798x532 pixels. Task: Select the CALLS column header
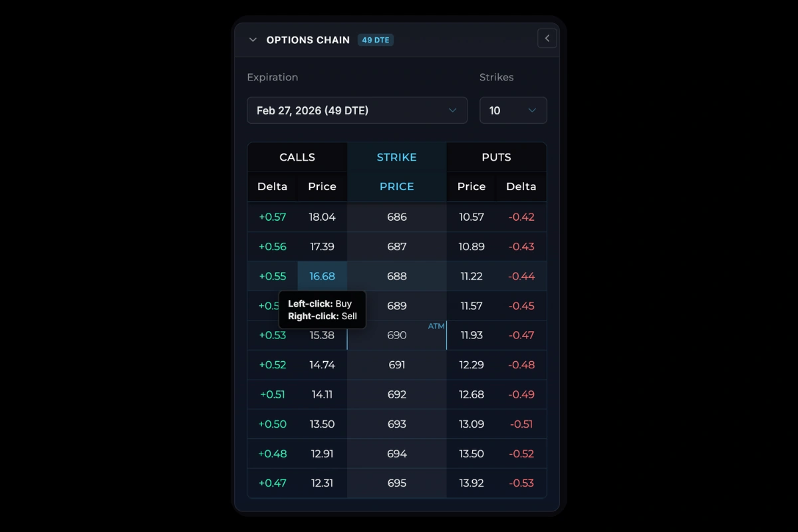click(x=297, y=157)
